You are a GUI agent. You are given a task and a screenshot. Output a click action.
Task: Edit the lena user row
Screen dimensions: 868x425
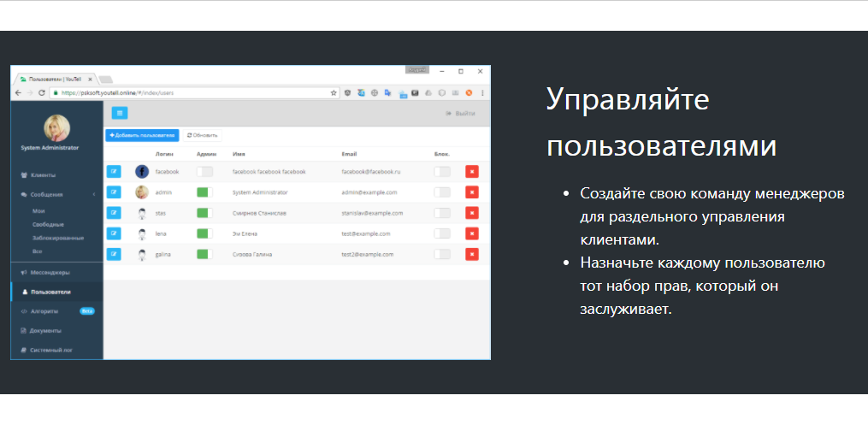[x=114, y=233]
